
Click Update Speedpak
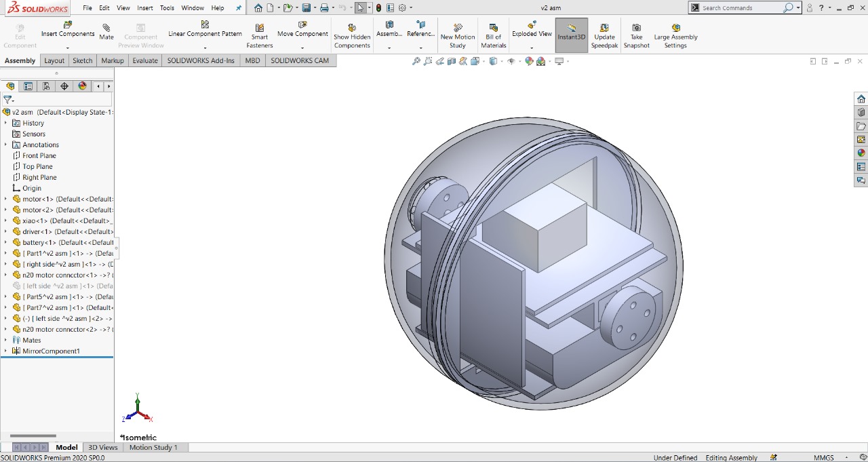pos(604,36)
